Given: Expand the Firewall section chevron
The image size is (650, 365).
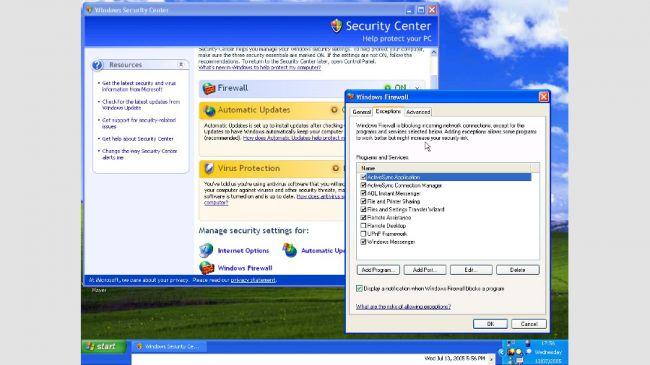Looking at the screenshot, I should [417, 88].
